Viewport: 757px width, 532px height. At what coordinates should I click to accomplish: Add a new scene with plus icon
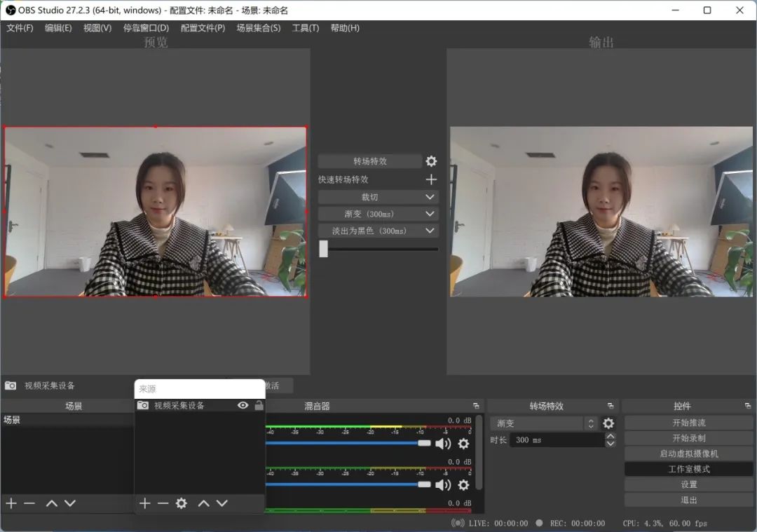[11, 503]
